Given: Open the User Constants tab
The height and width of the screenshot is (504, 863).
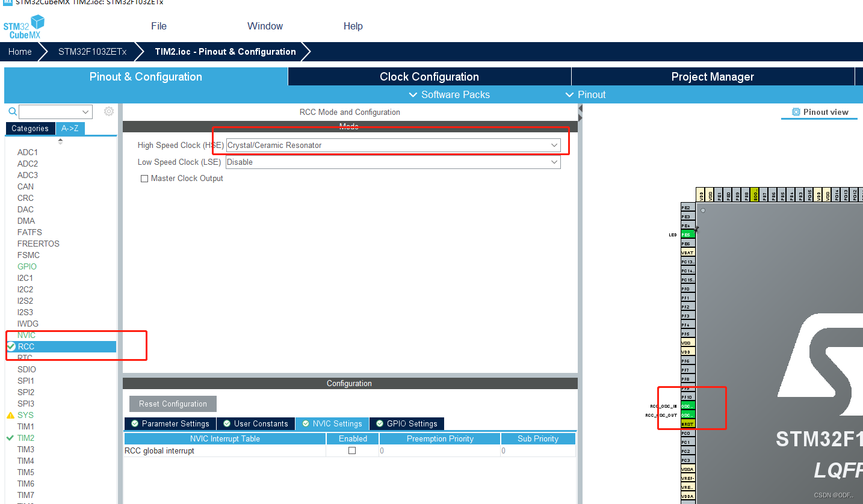Looking at the screenshot, I should pyautogui.click(x=256, y=423).
